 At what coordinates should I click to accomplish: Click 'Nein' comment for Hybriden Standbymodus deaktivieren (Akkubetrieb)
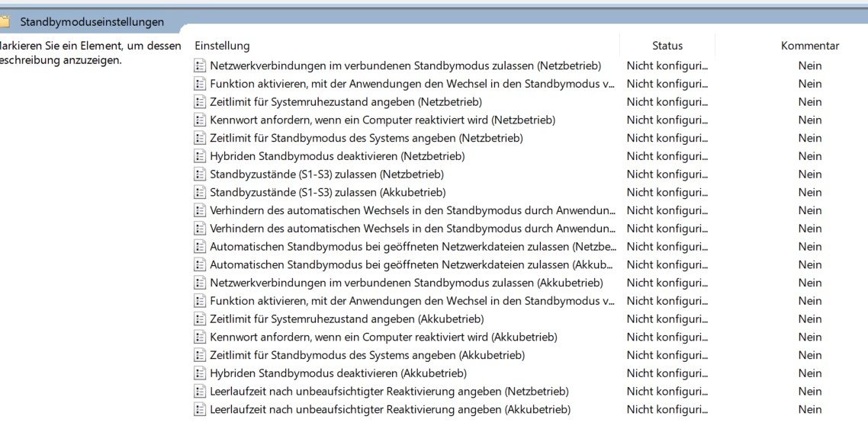click(x=810, y=373)
